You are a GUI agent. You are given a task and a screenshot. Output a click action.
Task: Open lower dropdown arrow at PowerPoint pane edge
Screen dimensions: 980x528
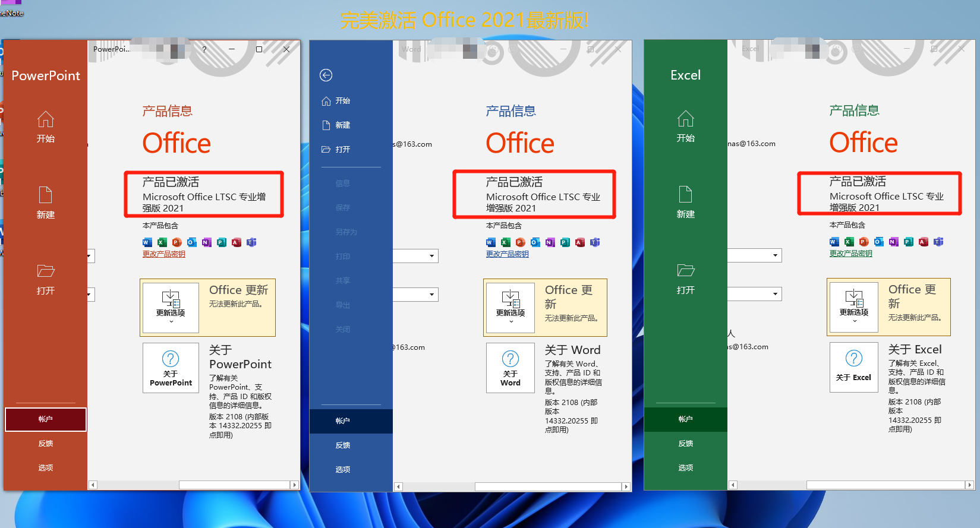90,295
